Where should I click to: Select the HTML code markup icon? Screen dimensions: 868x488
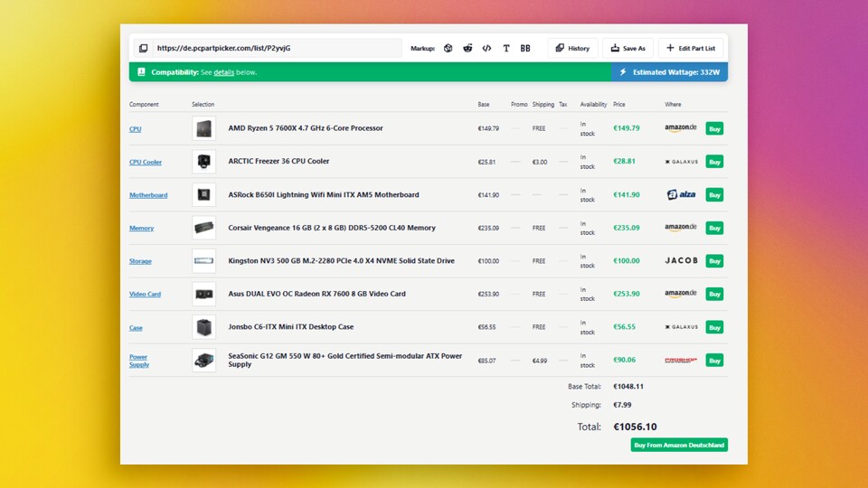[x=486, y=48]
